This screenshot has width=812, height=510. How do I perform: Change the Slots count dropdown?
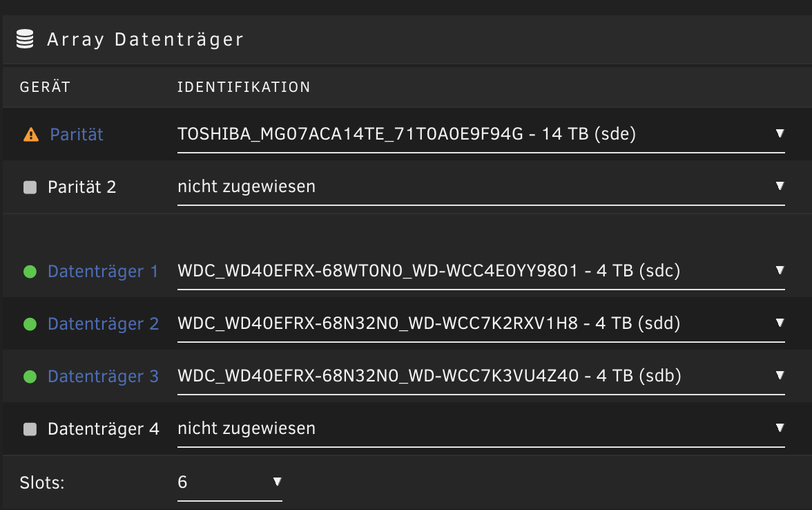[x=229, y=483]
